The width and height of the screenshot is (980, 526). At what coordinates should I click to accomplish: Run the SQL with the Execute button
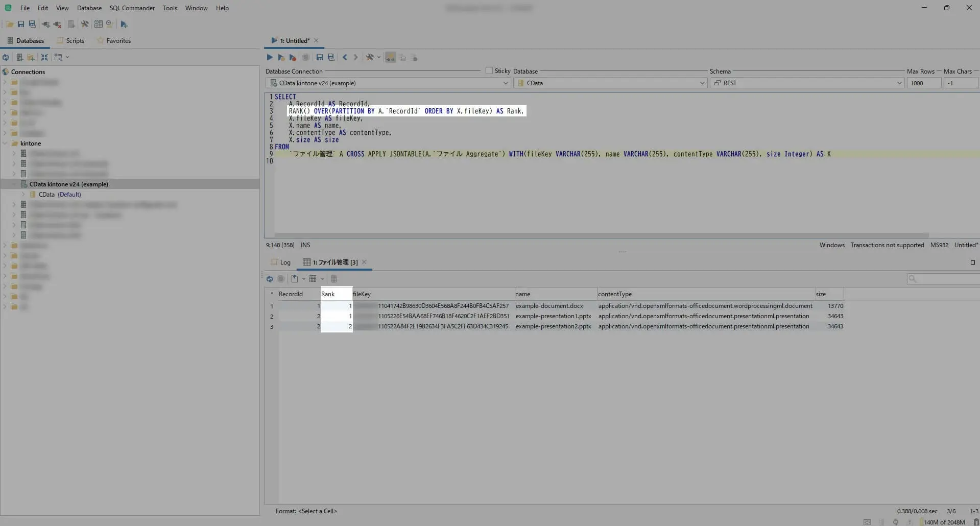(x=270, y=58)
